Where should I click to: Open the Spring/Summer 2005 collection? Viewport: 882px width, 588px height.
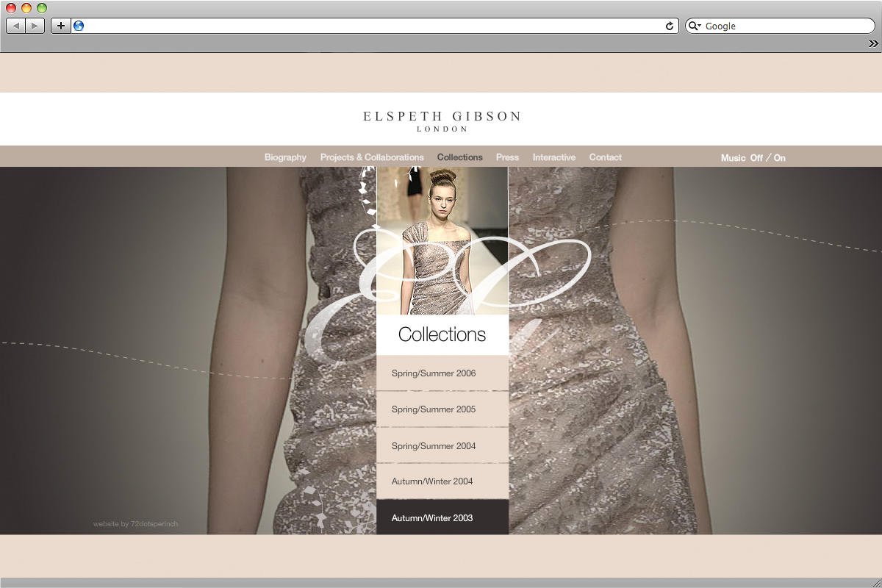click(x=442, y=409)
